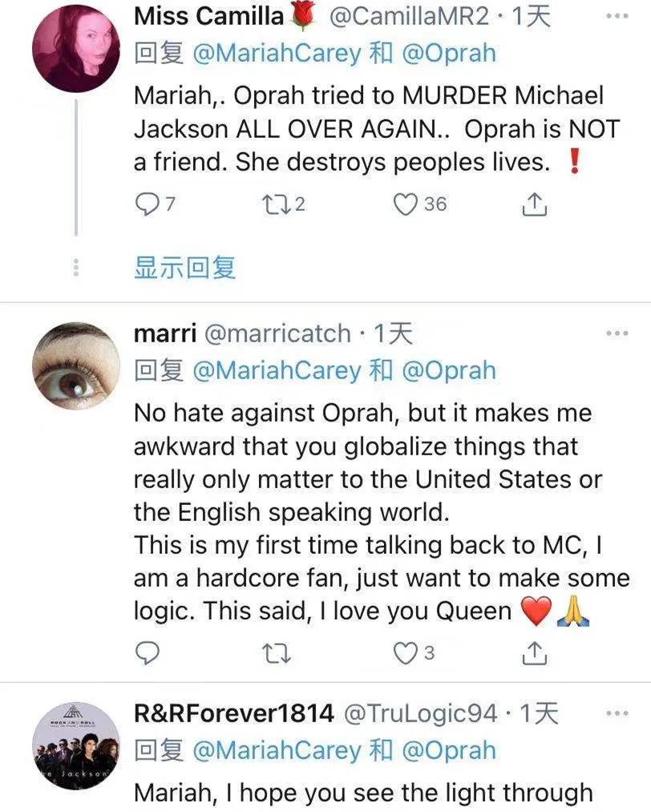Open @MariahCarey mention in Camilla's reply

tap(277, 54)
